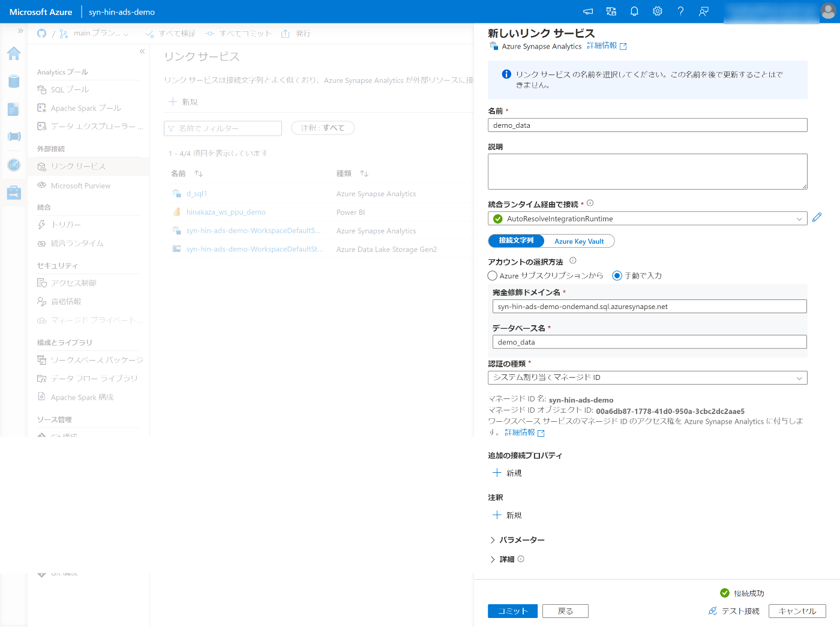Click the GitHub repository icon

tap(41, 34)
